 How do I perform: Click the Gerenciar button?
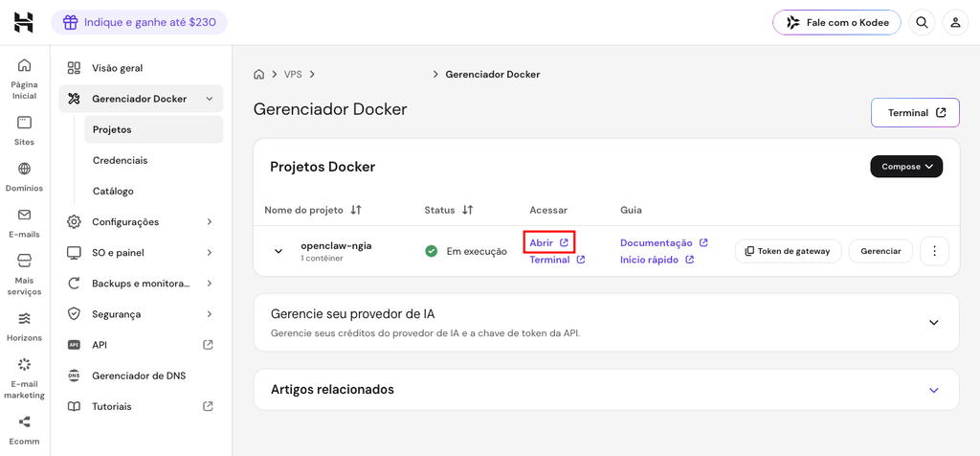880,251
